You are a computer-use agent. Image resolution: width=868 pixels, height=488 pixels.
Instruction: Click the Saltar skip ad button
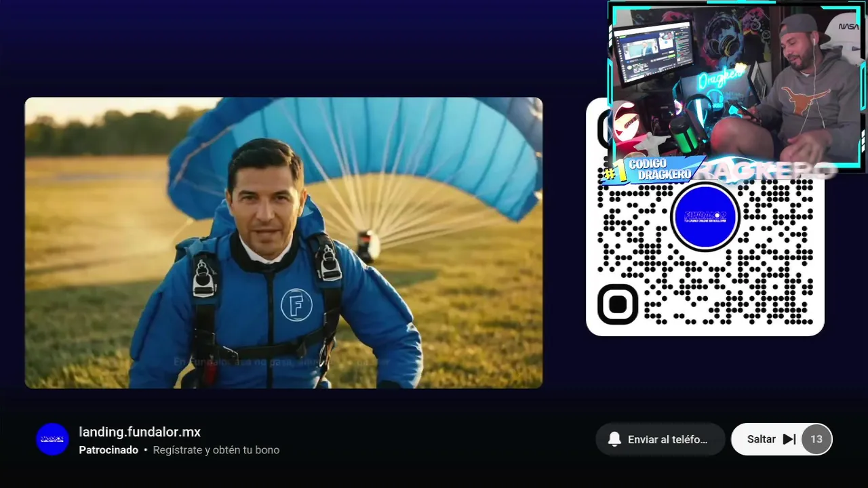pyautogui.click(x=781, y=439)
